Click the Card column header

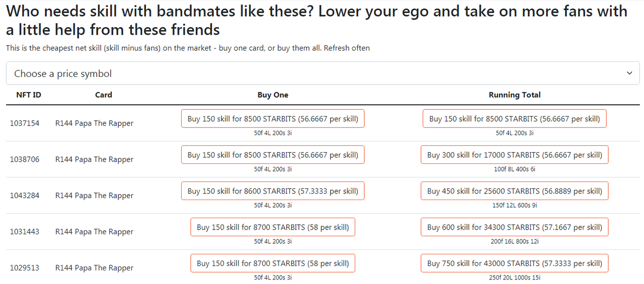click(104, 94)
